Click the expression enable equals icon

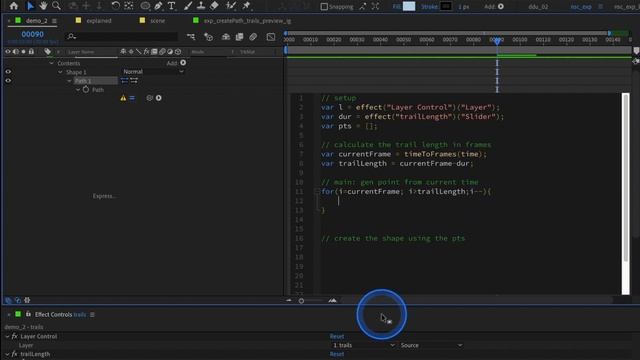coord(132,98)
